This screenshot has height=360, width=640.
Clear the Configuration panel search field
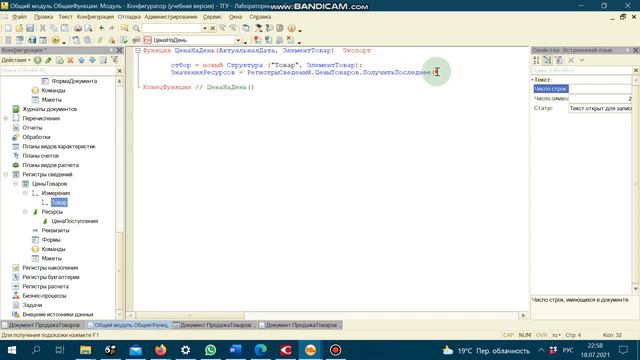120,71
